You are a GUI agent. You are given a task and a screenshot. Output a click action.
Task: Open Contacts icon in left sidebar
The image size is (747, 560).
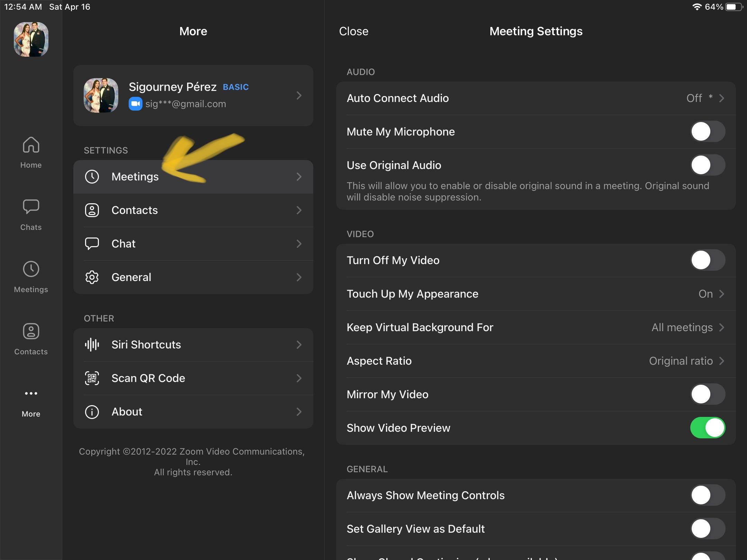(31, 332)
